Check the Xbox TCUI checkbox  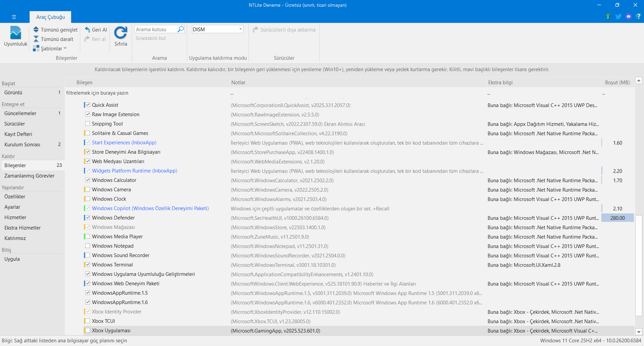(x=88, y=321)
